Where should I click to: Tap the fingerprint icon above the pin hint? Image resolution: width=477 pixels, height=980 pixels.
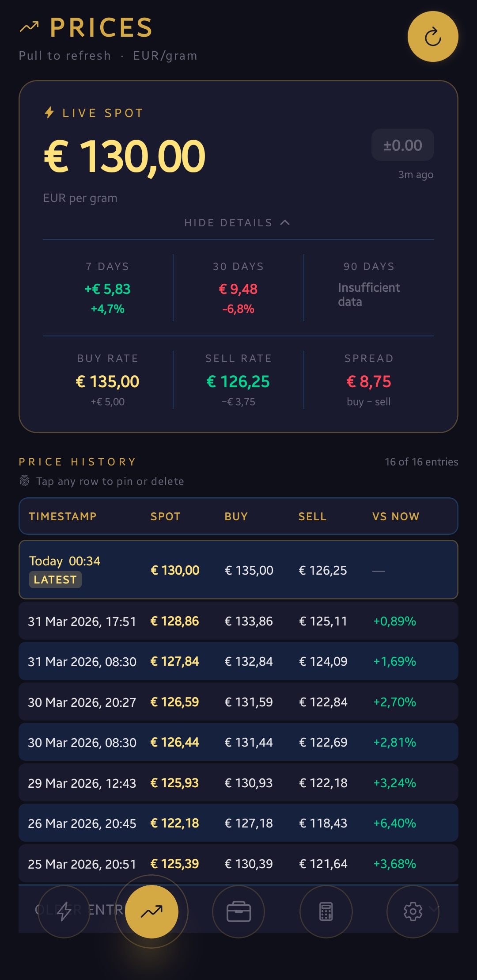[x=24, y=480]
